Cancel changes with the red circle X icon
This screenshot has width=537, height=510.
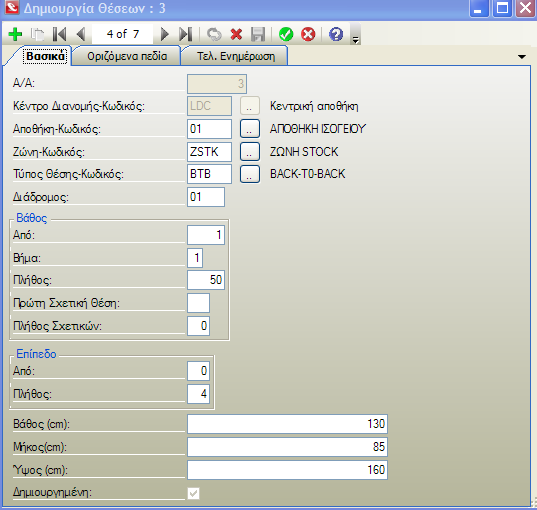click(308, 34)
